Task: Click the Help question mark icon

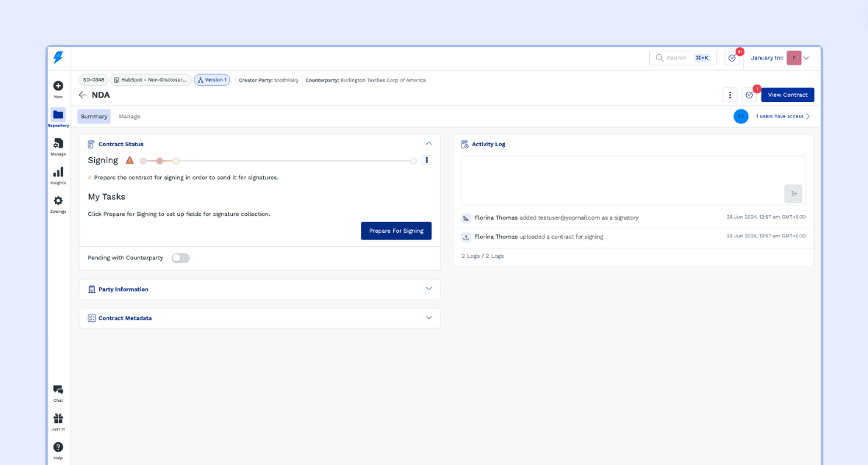Action: 58,447
